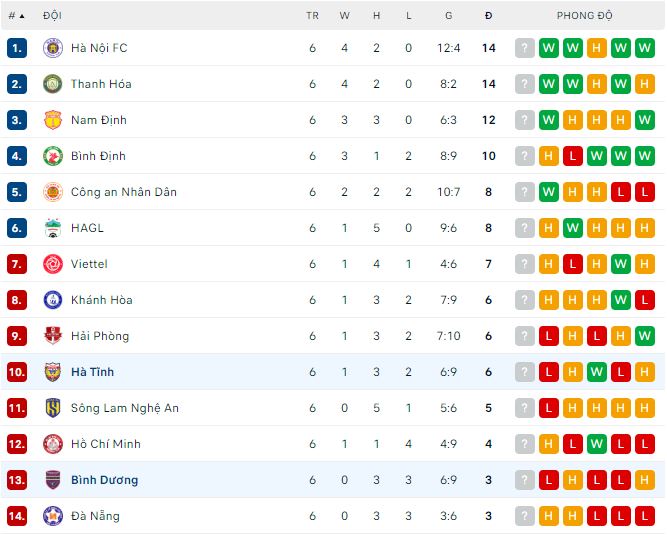
Task: Click Bình Định's red L form badge
Action: point(573,156)
